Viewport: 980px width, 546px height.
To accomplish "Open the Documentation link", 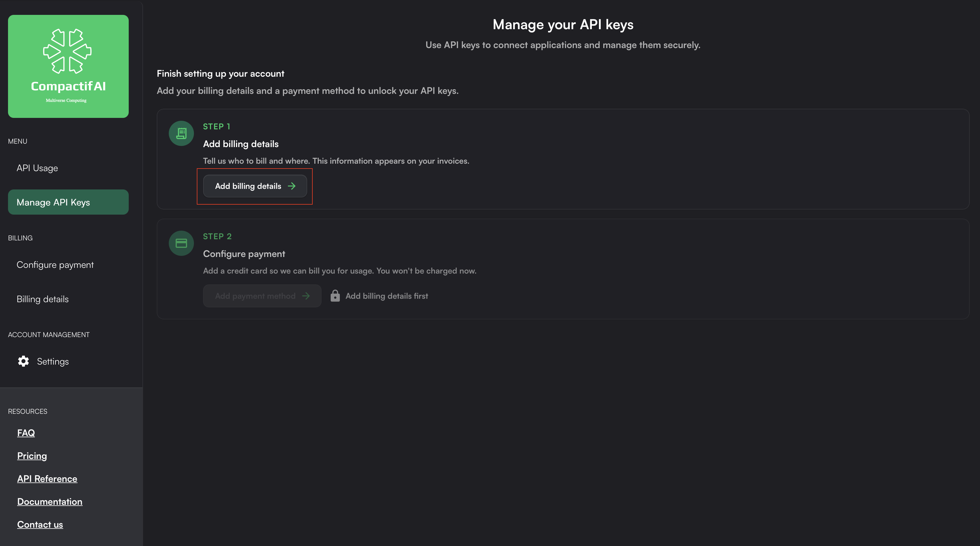I will pos(50,501).
